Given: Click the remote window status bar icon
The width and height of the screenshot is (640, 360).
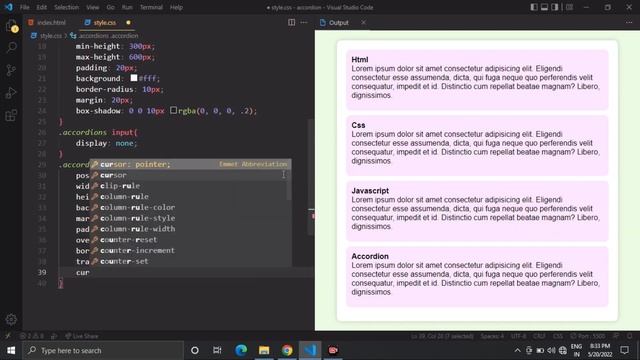Looking at the screenshot, I should [8, 336].
